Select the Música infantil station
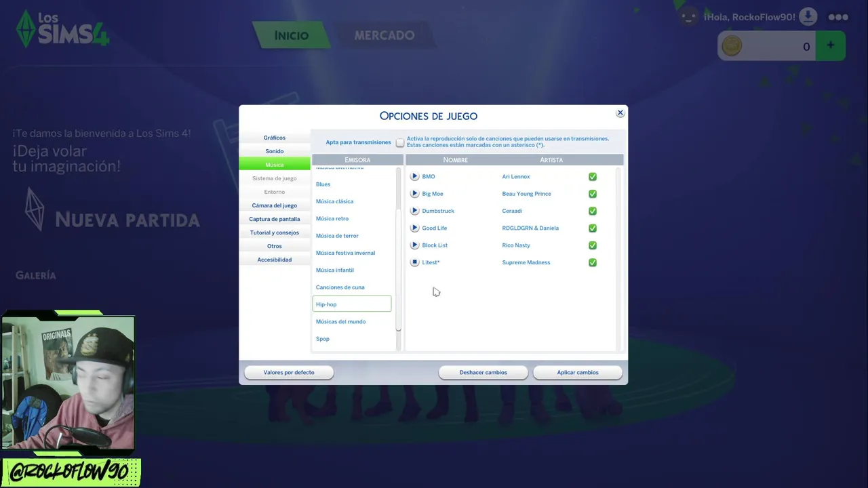The image size is (868, 488). point(352,270)
